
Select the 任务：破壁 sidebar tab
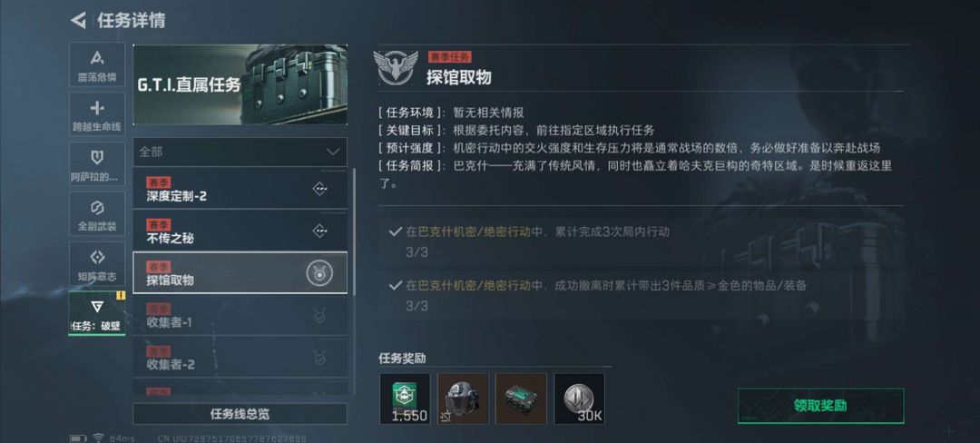97,314
